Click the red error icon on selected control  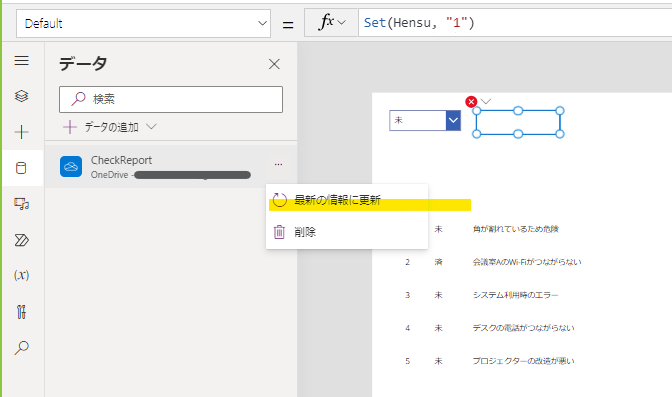pyautogui.click(x=471, y=102)
